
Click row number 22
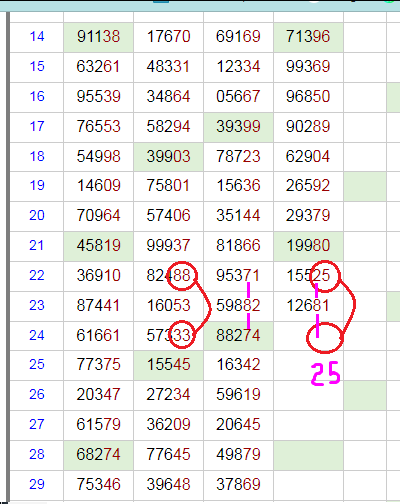pos(37,276)
